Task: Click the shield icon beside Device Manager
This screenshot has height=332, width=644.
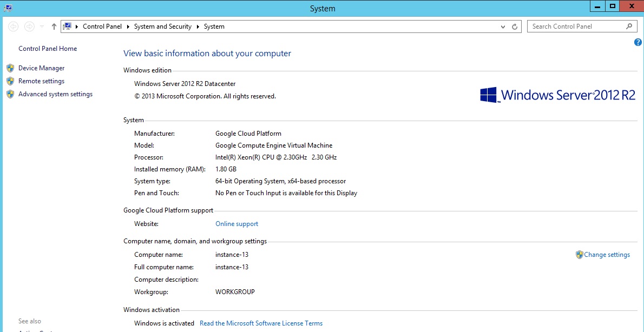Action: [x=11, y=68]
